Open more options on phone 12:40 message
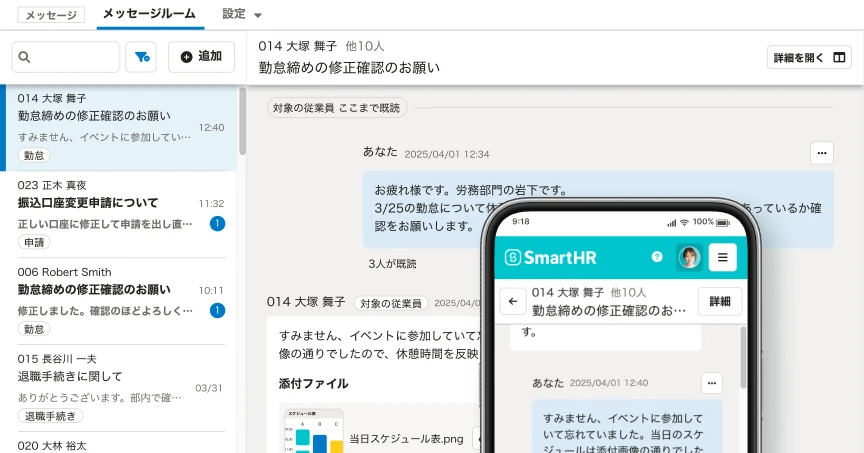 pyautogui.click(x=711, y=383)
